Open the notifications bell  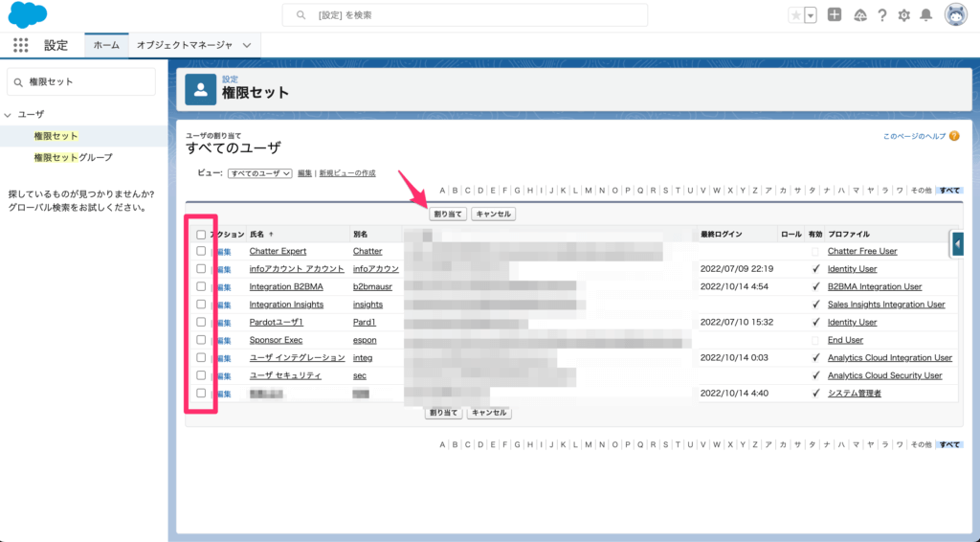[925, 15]
